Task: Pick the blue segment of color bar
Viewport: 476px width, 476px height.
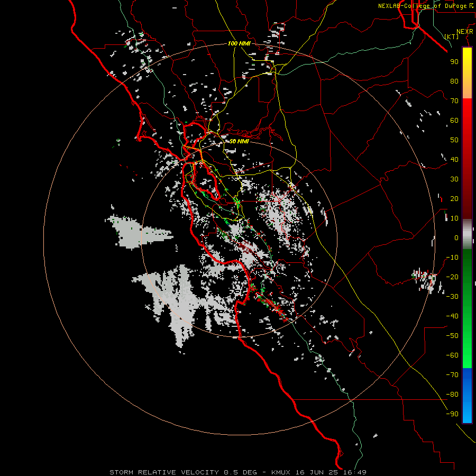Action: [467, 395]
